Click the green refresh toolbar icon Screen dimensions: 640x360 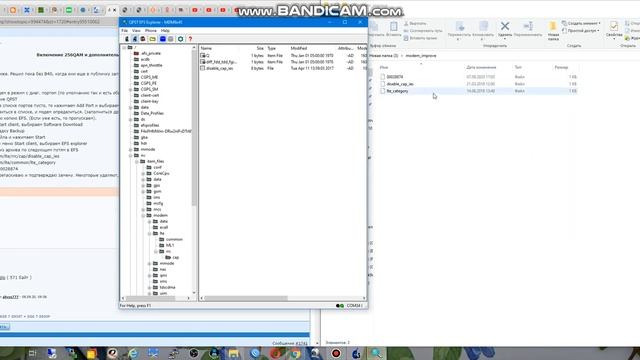pyautogui.click(x=180, y=39)
